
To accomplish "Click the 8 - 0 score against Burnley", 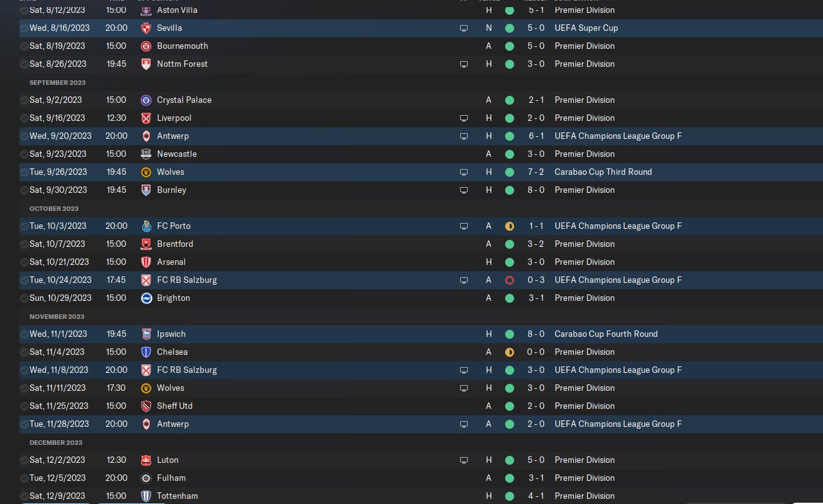I will (x=537, y=190).
